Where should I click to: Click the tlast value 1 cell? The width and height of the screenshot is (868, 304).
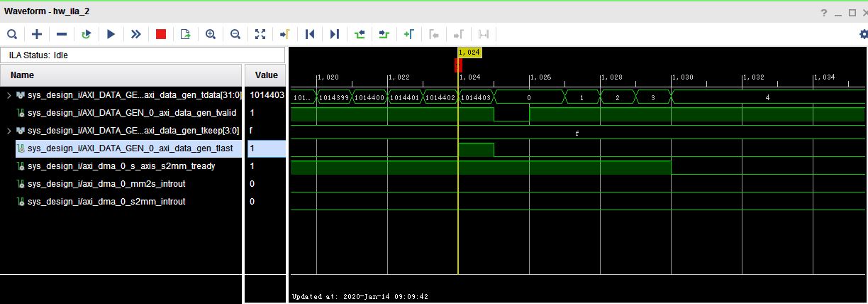(266, 148)
